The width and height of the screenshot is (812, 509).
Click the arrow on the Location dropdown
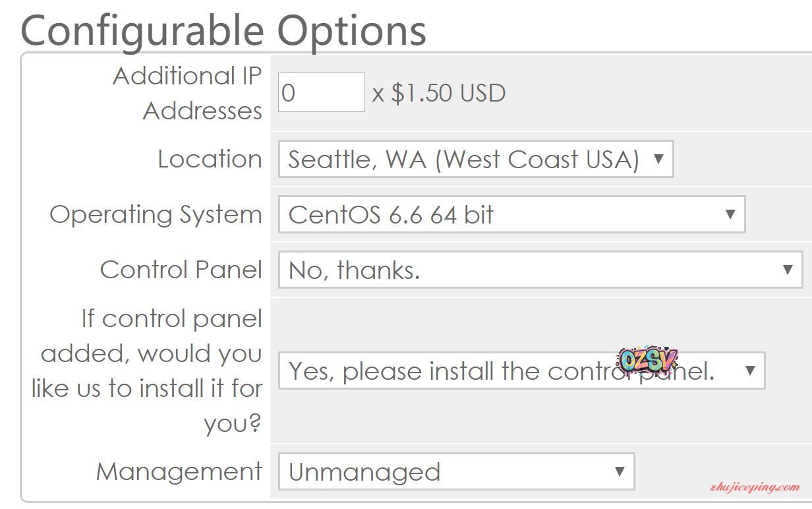[x=658, y=159]
